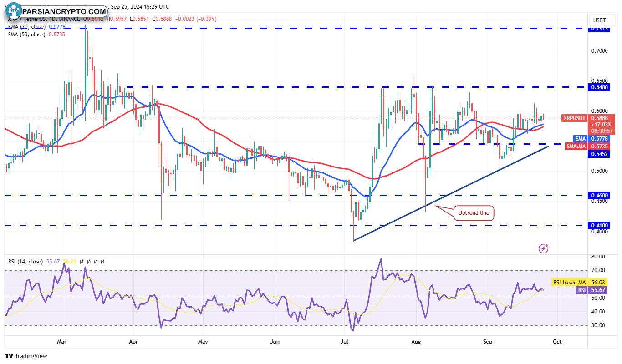Select the EMA (20, close) legend entry
This screenshot has height=364, width=622.
pos(36,27)
